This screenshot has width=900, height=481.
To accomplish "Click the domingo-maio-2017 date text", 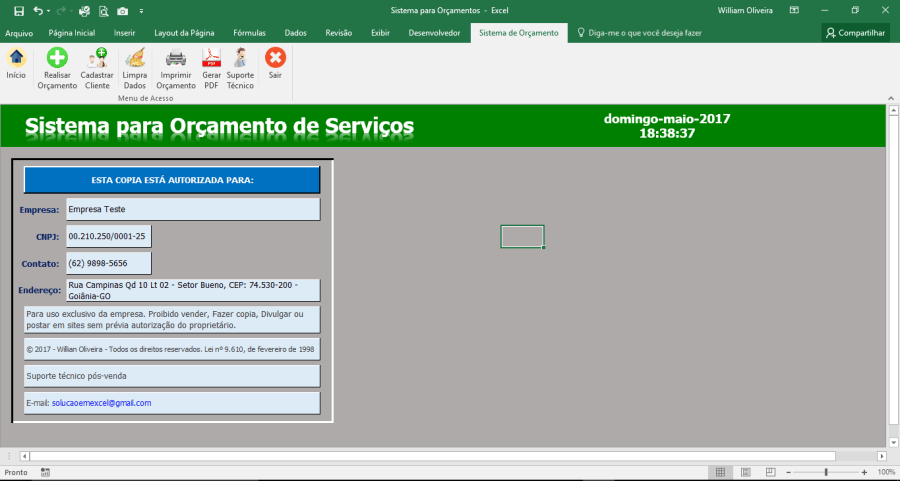I will click(667, 119).
